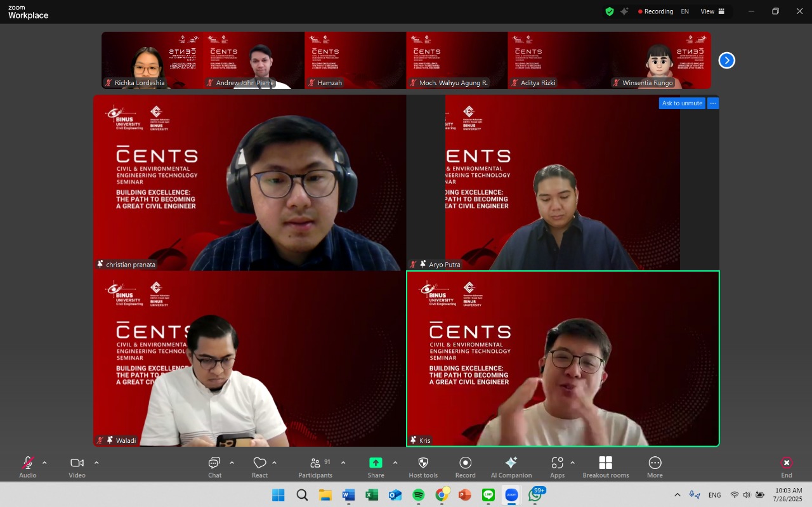
Task: Select Aditya Rizki's video thumbnail
Action: tap(558, 60)
